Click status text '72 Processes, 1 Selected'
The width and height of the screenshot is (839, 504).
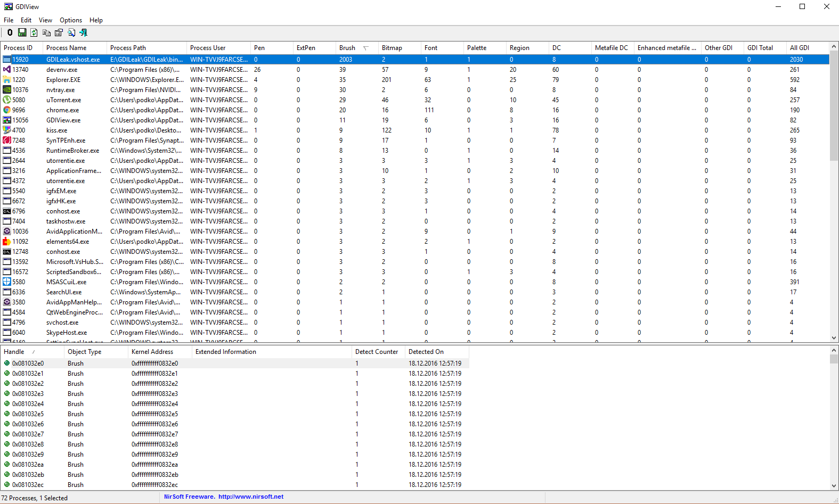pos(35,498)
